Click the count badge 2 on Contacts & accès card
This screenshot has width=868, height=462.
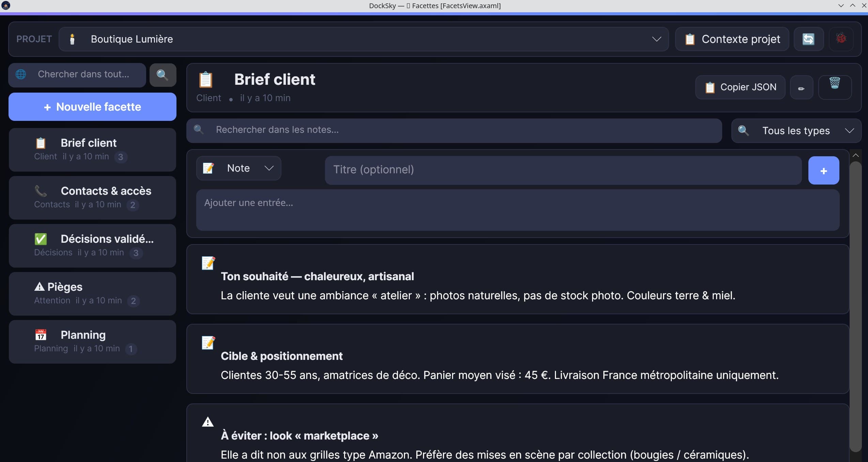point(133,205)
